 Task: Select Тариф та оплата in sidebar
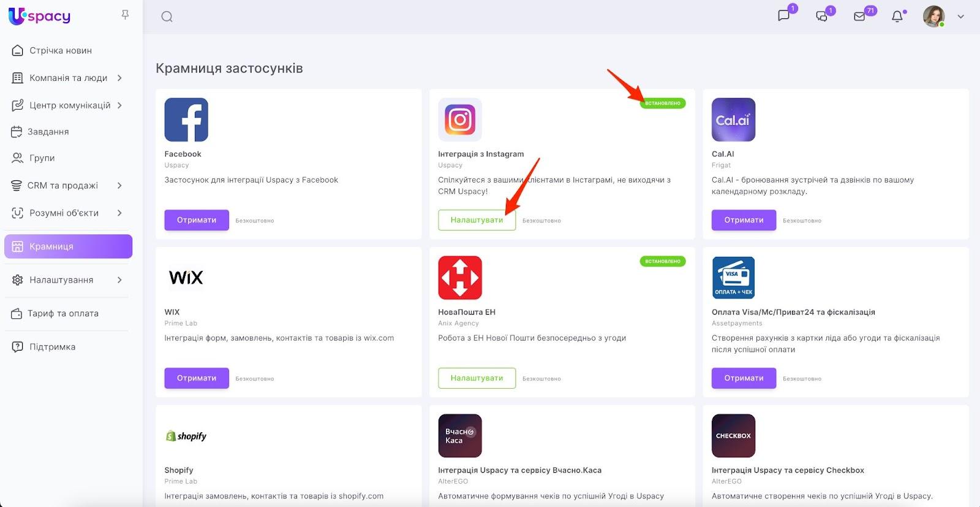tap(62, 313)
